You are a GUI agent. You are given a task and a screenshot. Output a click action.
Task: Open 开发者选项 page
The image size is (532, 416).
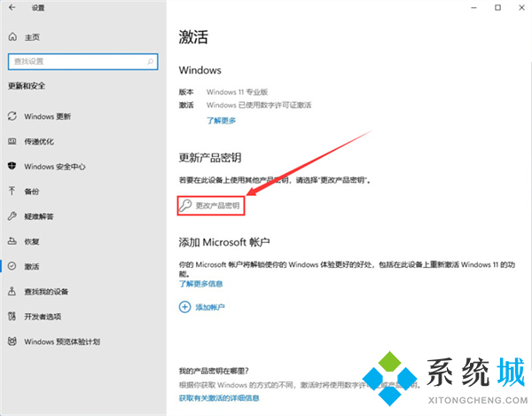pyautogui.click(x=43, y=317)
